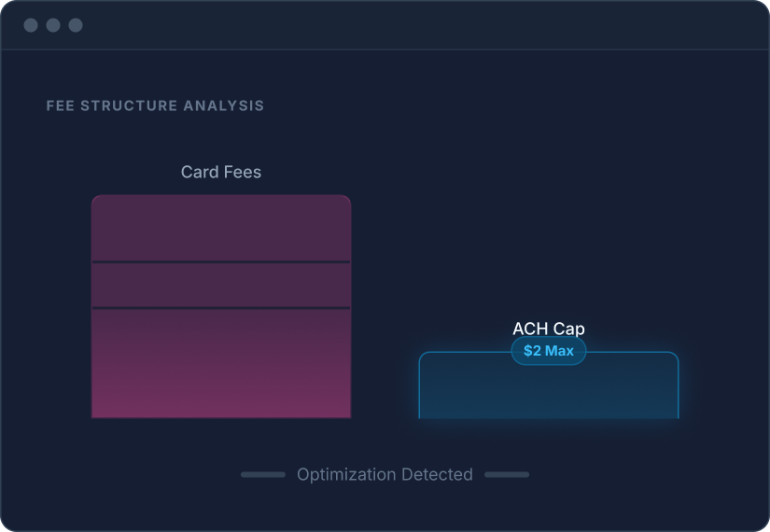Click dash right of Optimization Detected

pos(507,475)
